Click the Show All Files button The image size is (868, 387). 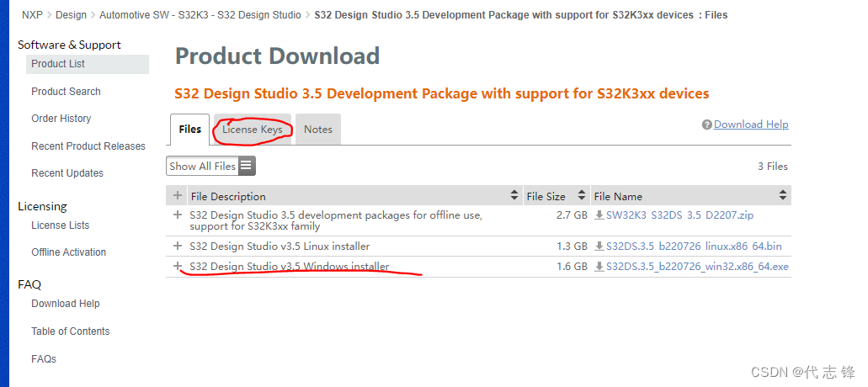click(210, 166)
